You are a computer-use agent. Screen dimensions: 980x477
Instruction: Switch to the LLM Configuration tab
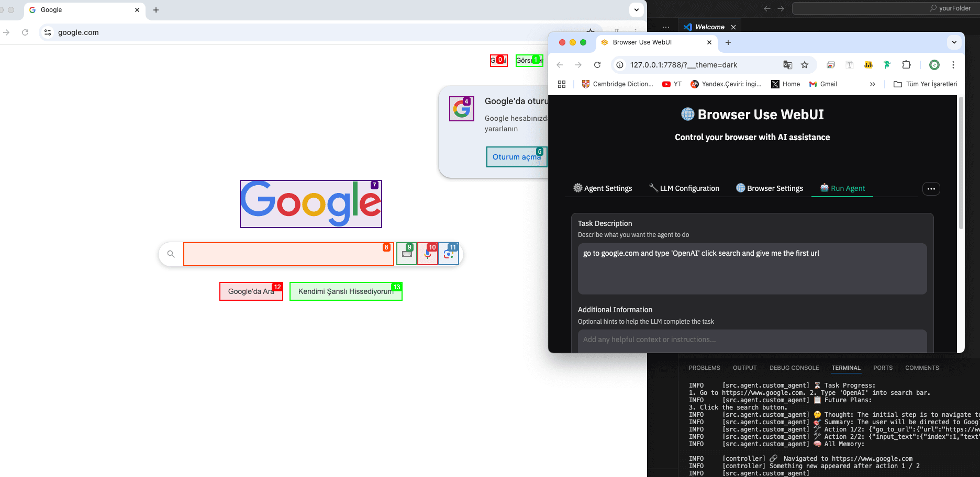[684, 188]
